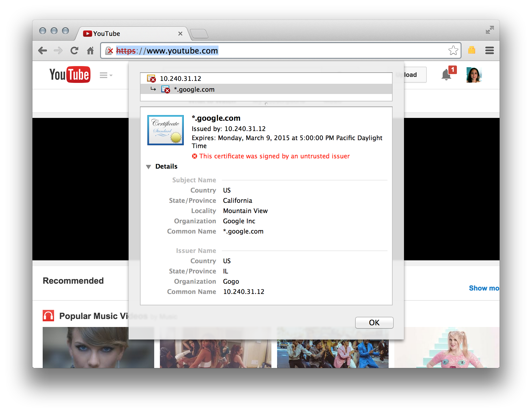Click the expiry date line 'Expires: Monday, March 9'
The height and width of the screenshot is (413, 532).
click(x=287, y=142)
